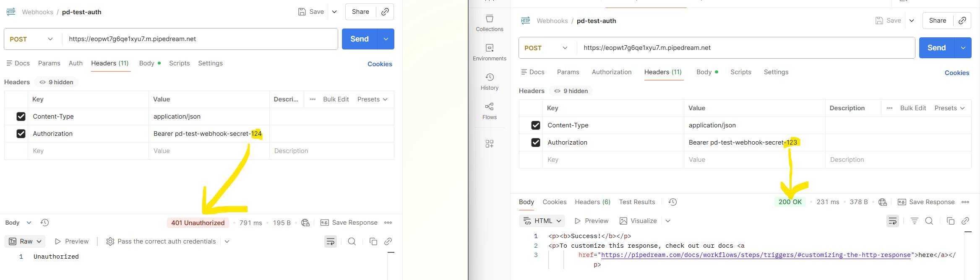Viewport: 980px width, 280px height.
Task: Click the empty Key cell in right headers table
Action: pyautogui.click(x=613, y=160)
